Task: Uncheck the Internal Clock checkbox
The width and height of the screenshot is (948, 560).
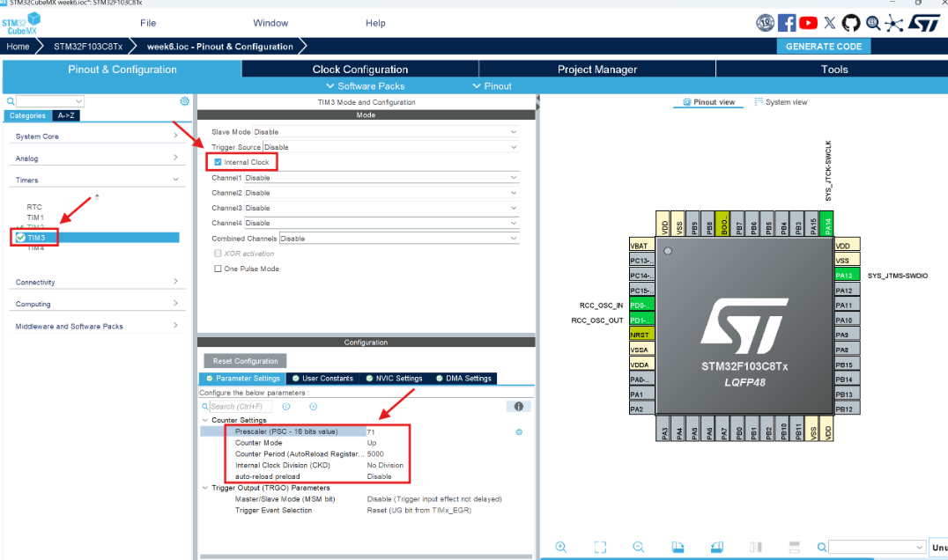Action: 218,162
